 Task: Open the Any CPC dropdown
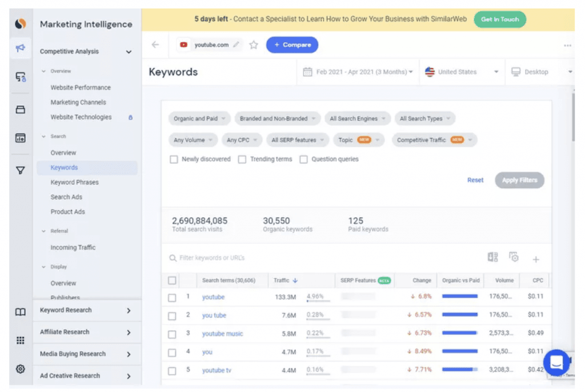[242, 140]
